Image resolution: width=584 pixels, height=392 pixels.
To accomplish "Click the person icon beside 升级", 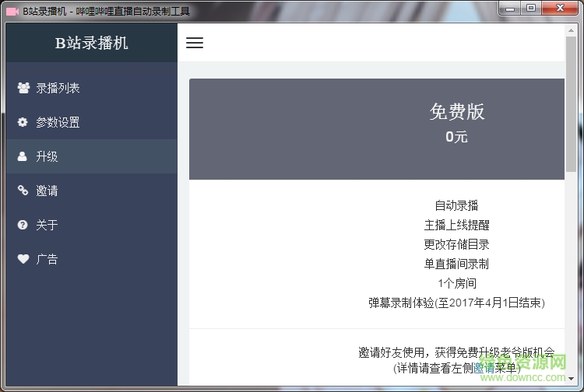I will pos(23,156).
